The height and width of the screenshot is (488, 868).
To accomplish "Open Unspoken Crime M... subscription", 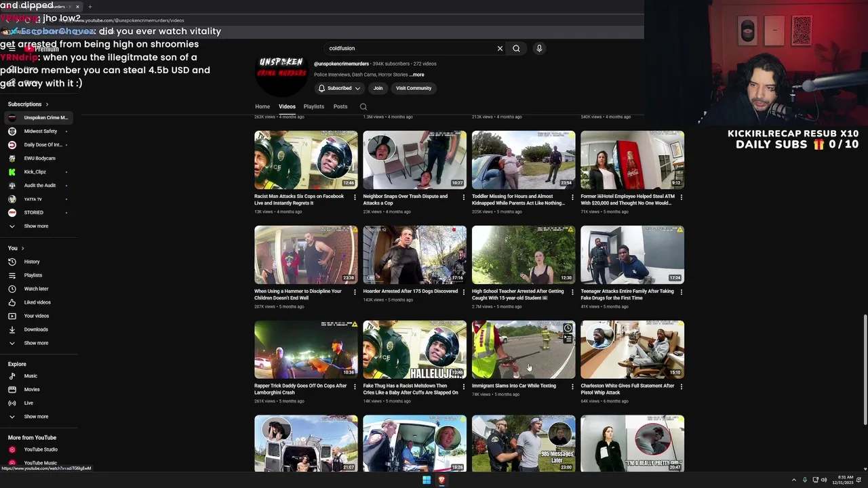I will point(39,118).
